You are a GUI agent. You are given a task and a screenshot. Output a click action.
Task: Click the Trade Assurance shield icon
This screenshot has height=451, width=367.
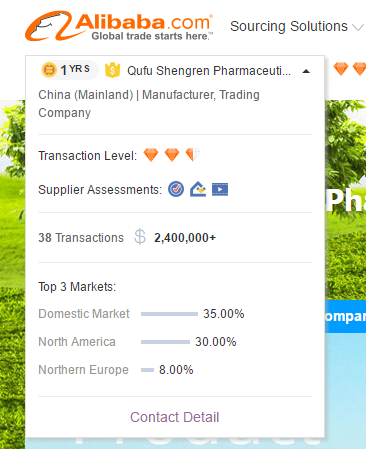112,70
